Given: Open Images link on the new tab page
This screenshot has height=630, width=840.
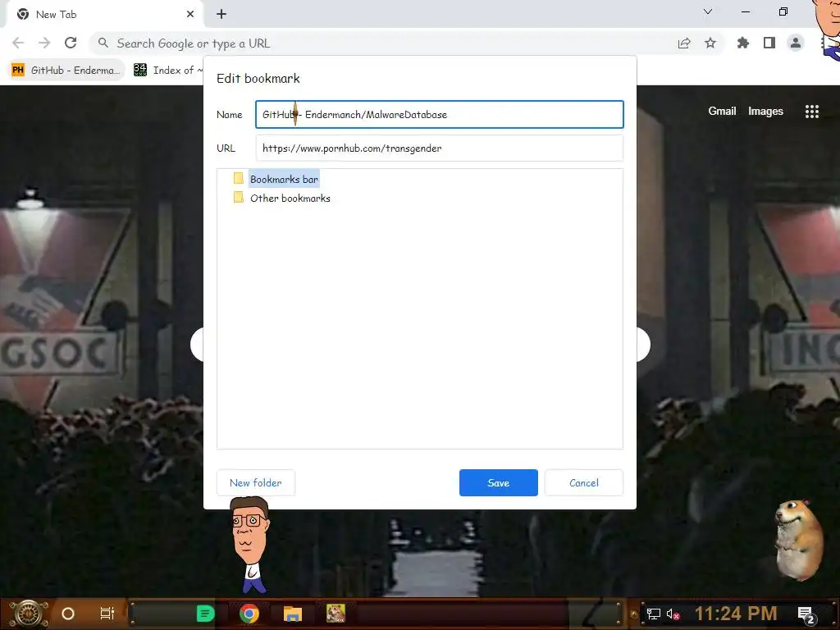Looking at the screenshot, I should (765, 111).
